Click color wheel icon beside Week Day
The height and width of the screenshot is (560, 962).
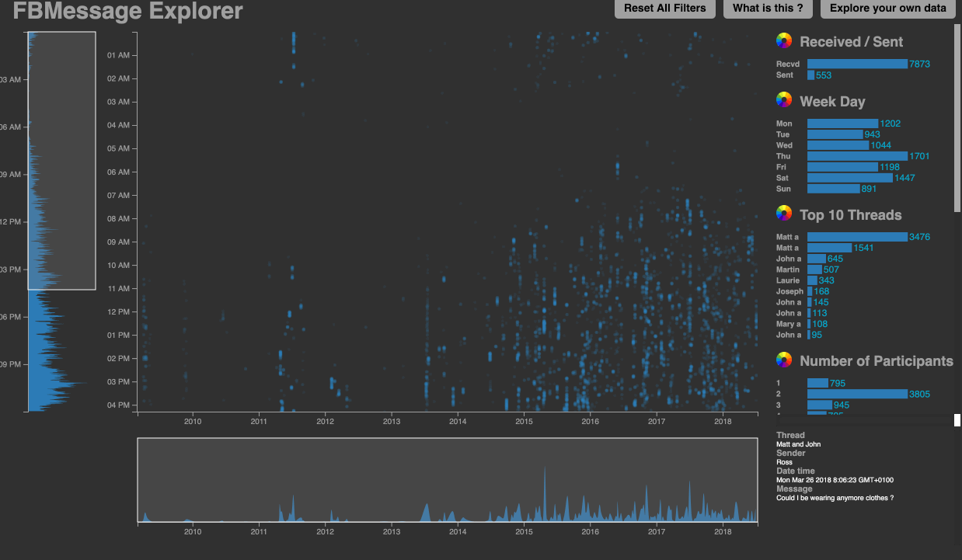[x=783, y=101]
